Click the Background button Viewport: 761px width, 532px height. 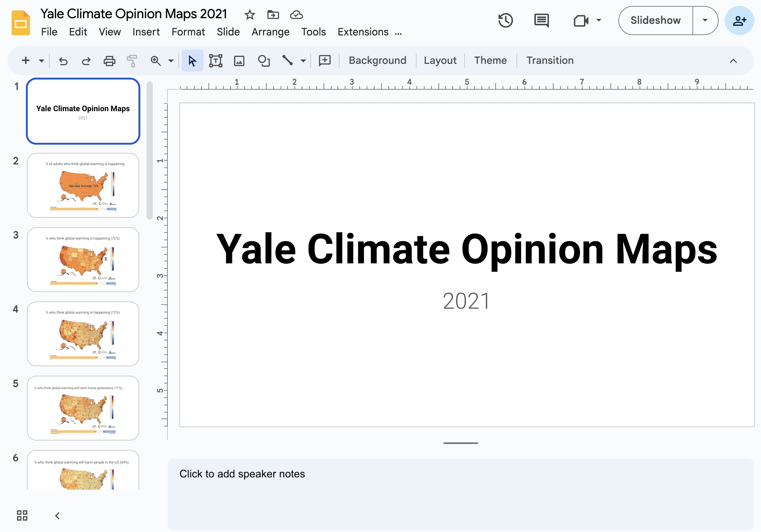point(377,60)
